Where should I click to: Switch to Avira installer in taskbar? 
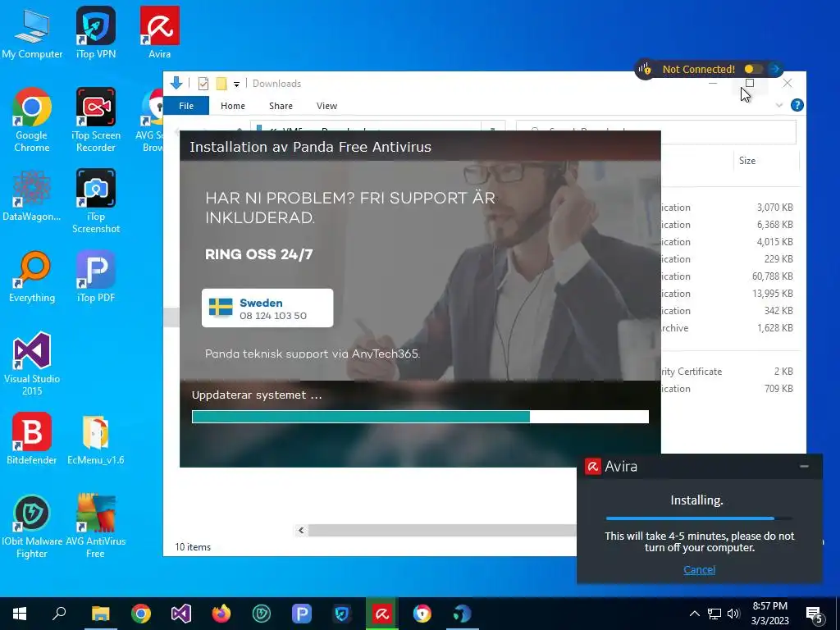coord(382,614)
